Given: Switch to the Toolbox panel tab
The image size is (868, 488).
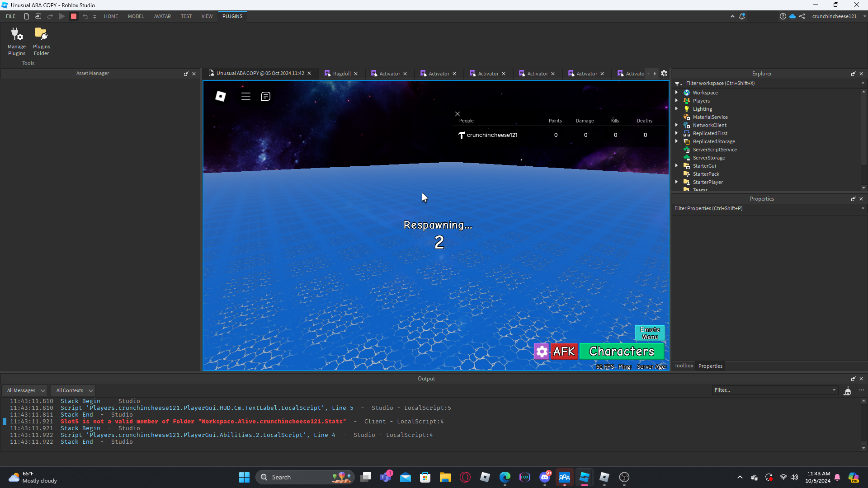Looking at the screenshot, I should [x=684, y=366].
